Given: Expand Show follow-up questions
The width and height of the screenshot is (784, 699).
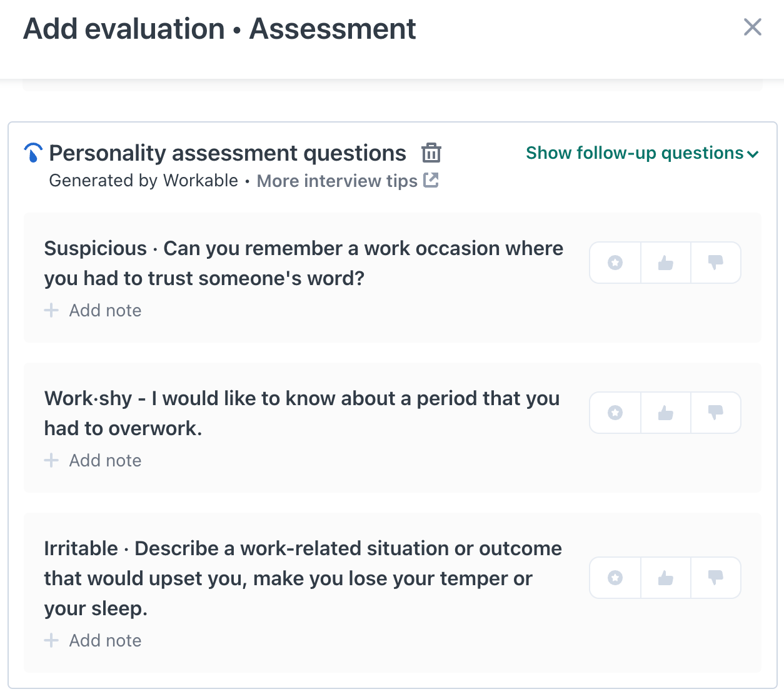Looking at the screenshot, I should (635, 153).
